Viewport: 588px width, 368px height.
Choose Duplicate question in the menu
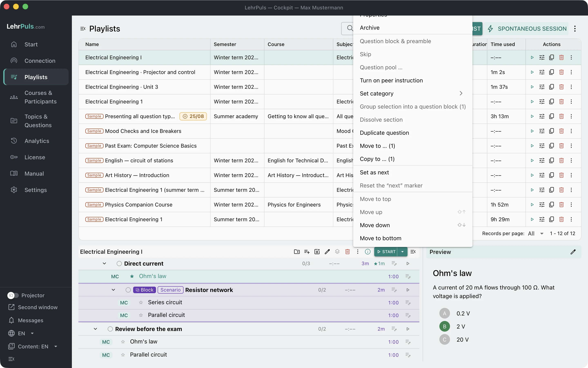click(x=413, y=133)
